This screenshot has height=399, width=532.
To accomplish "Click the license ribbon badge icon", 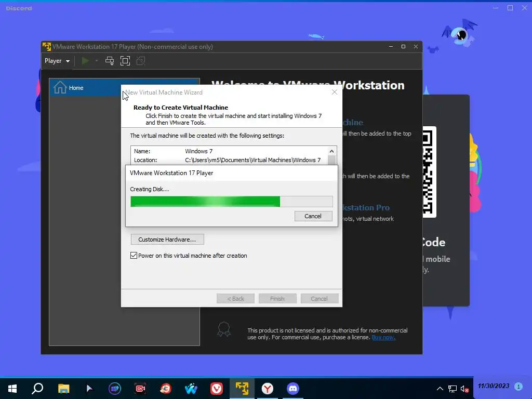I will coord(224,329).
